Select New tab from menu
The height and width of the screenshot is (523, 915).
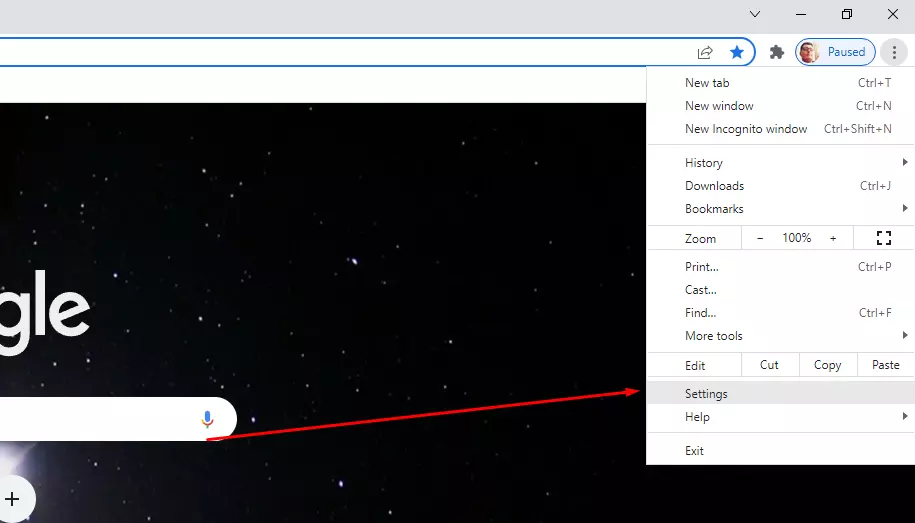[780, 83]
